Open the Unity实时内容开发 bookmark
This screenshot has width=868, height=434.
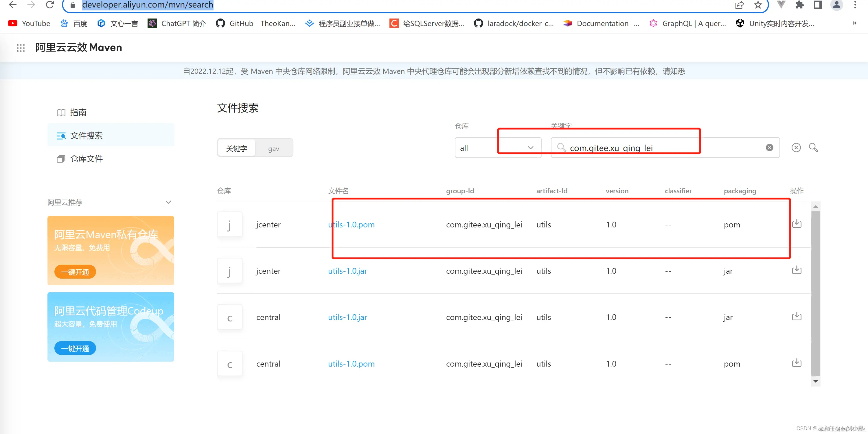pyautogui.click(x=775, y=23)
